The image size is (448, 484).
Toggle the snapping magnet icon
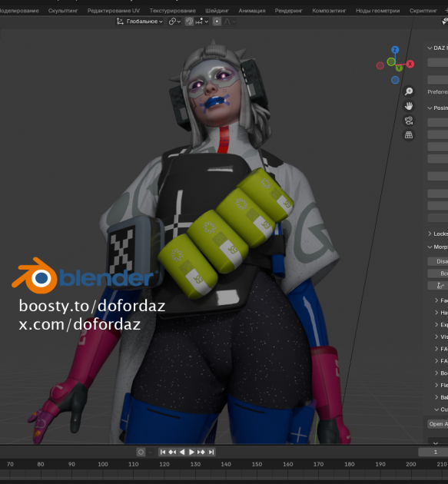pyautogui.click(x=189, y=22)
